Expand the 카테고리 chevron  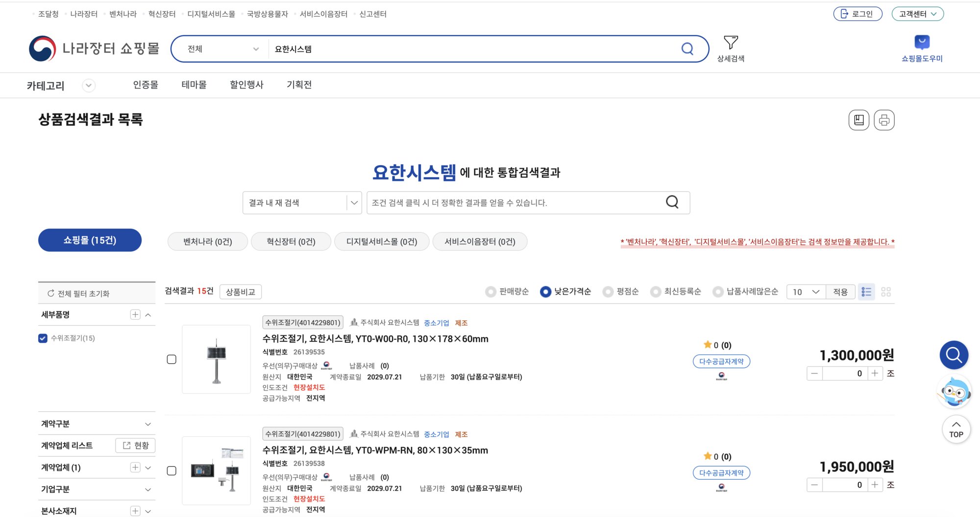(x=88, y=85)
